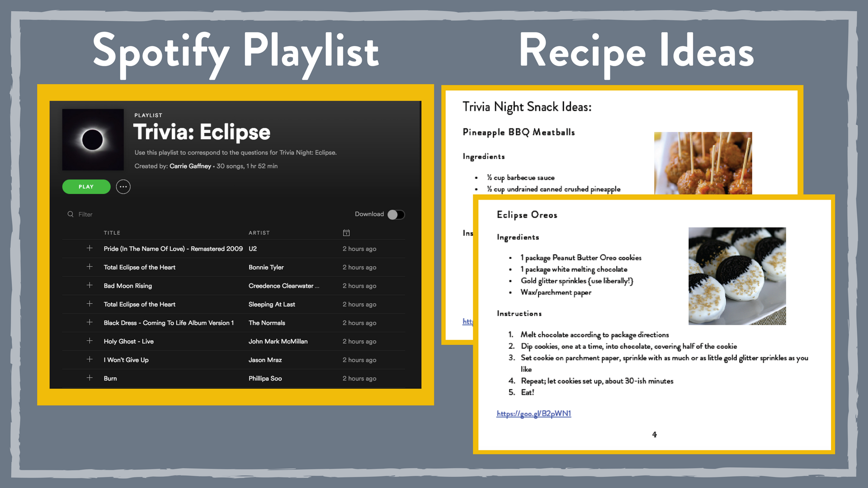Click the Filter magnifier icon
868x488 pixels.
tap(71, 214)
